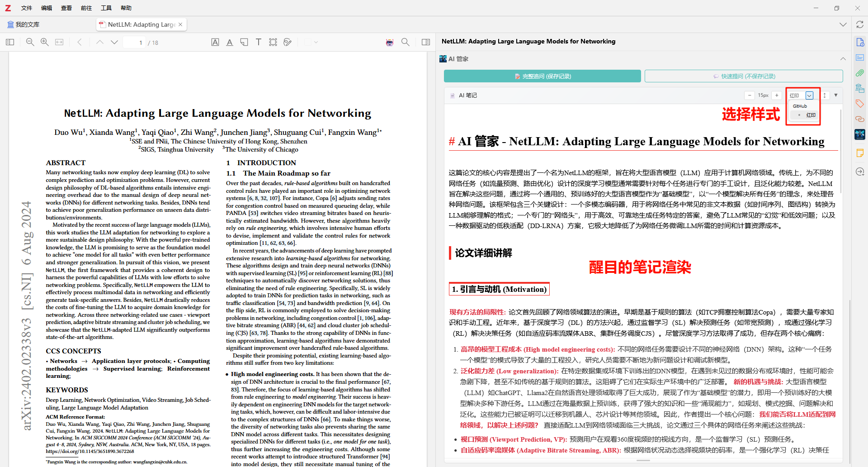
Task: Select the eraser/draw annotation tool
Action: 288,42
